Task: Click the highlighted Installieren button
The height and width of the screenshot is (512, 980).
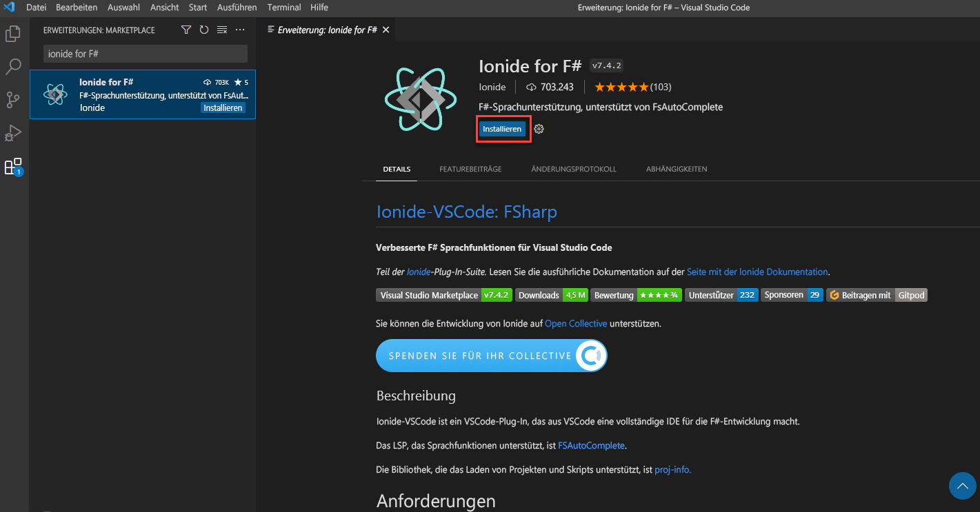Action: (x=503, y=129)
